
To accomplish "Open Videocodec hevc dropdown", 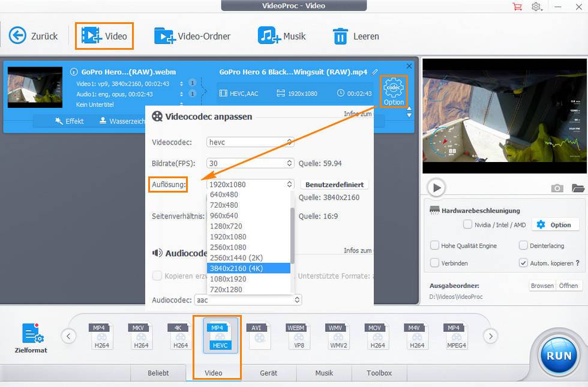I will tap(250, 142).
